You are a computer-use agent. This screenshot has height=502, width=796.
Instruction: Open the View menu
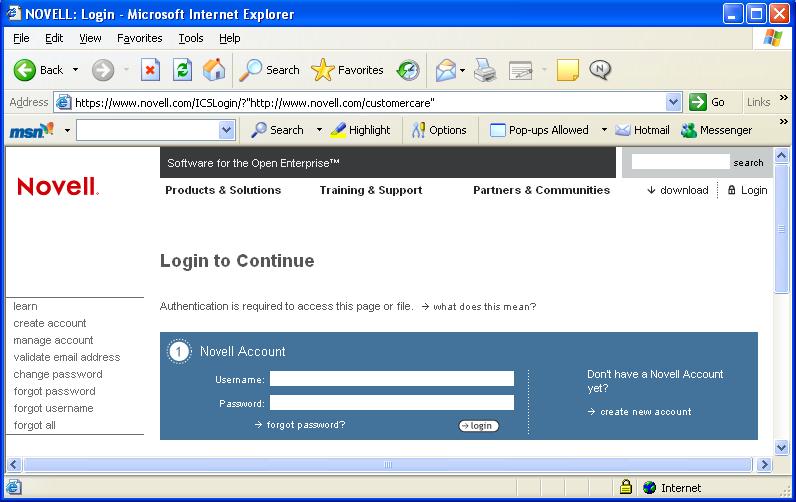[90, 38]
